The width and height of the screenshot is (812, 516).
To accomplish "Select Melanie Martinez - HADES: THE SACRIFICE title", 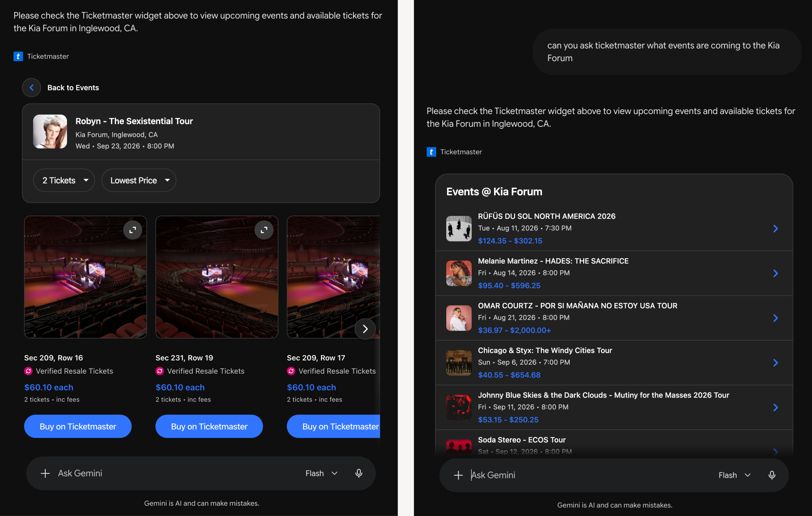I will coord(553,261).
